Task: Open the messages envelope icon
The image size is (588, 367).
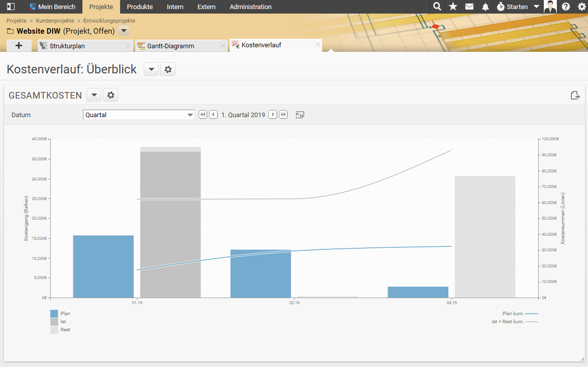Action: (469, 7)
